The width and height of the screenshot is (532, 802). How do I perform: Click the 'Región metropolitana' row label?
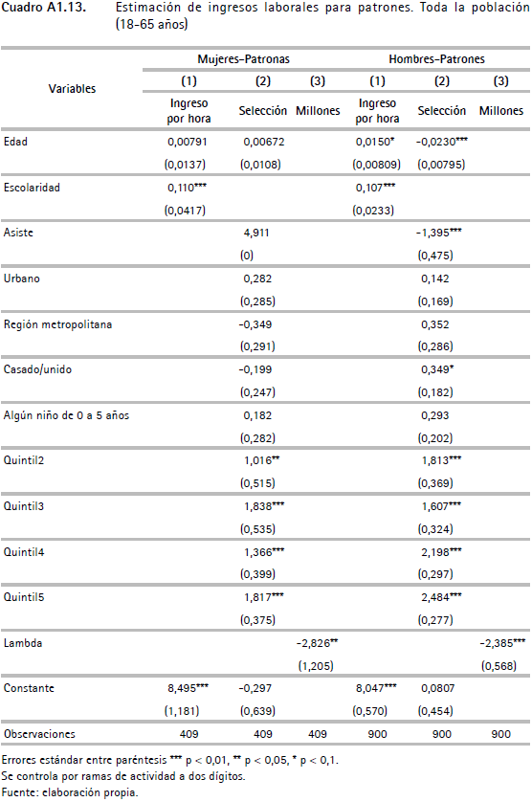point(57,324)
